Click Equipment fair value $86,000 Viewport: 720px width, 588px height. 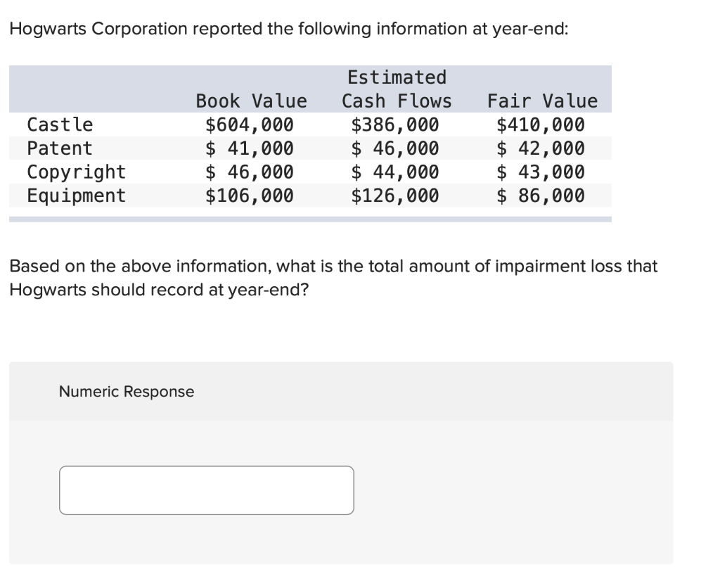(x=541, y=196)
